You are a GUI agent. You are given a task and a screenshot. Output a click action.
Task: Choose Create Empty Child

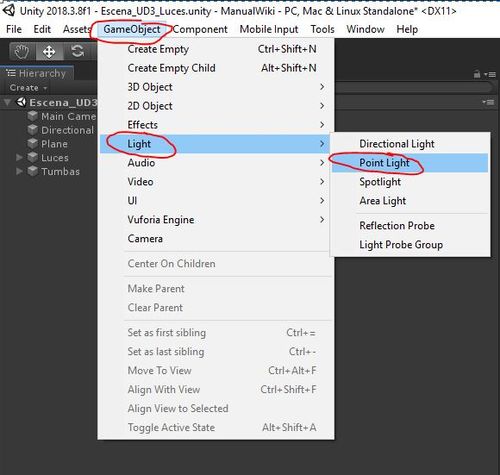click(215, 68)
